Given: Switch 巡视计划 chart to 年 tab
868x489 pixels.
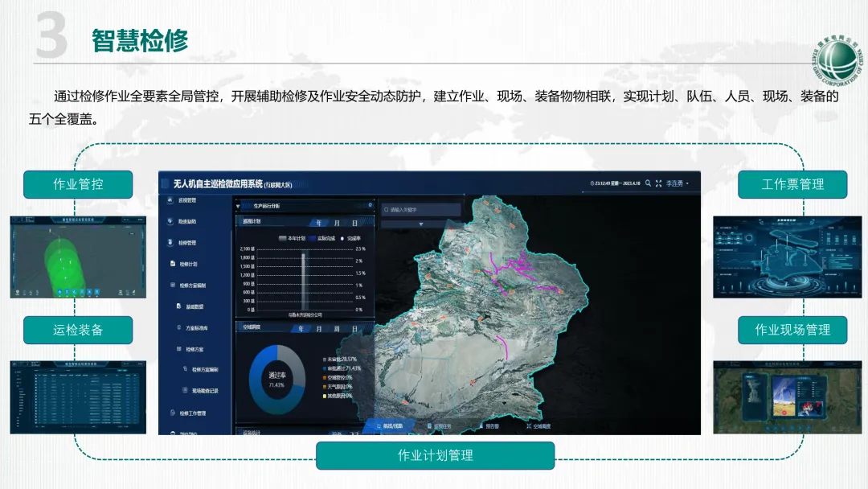Looking at the screenshot, I should coord(319,223).
